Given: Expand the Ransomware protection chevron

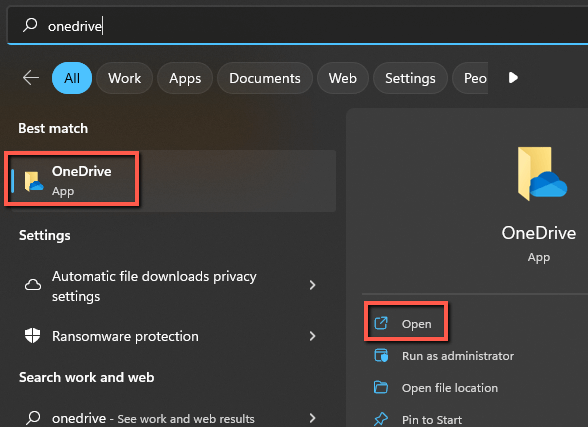Looking at the screenshot, I should (x=312, y=336).
